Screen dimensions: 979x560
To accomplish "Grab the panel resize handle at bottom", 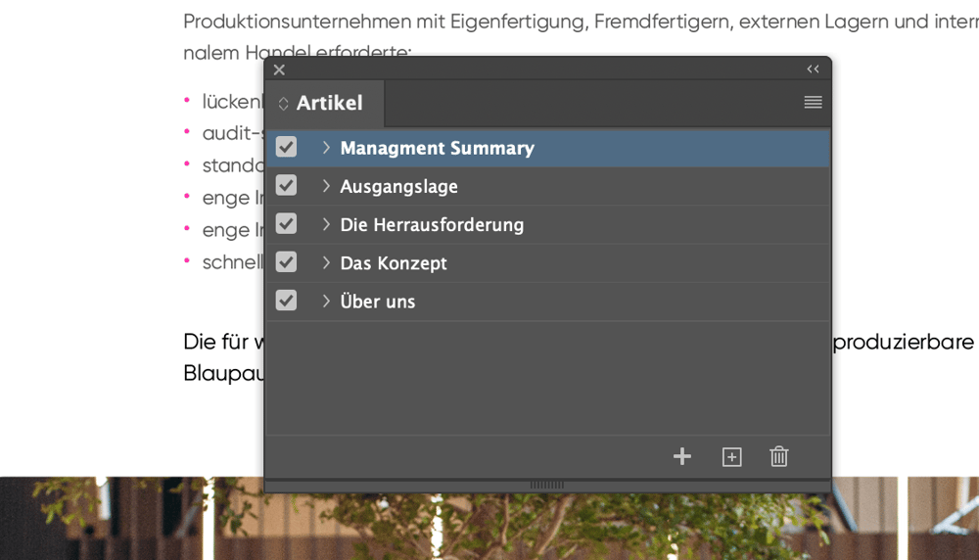I will click(547, 485).
